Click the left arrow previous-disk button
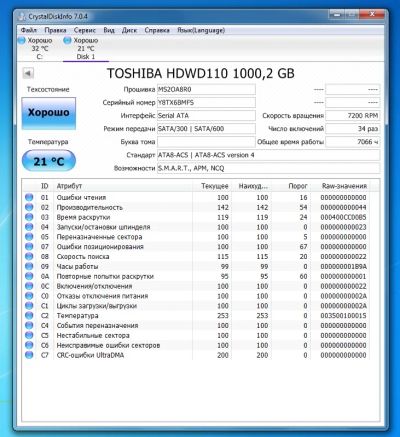 pyautogui.click(x=28, y=73)
